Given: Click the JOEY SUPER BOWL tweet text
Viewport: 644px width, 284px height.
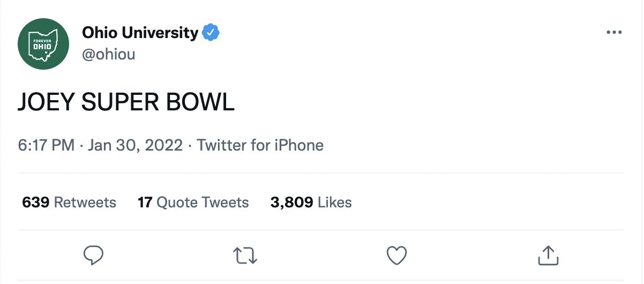Looking at the screenshot, I should (x=126, y=102).
